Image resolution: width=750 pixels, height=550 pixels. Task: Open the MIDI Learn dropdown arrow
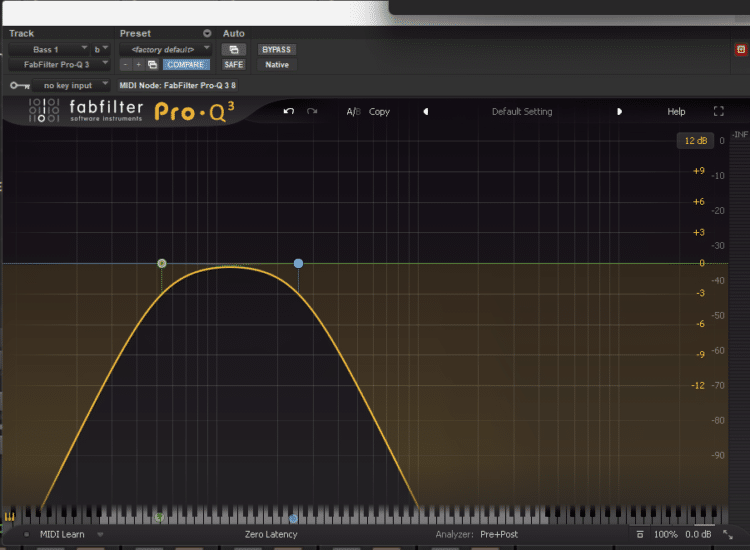100,534
